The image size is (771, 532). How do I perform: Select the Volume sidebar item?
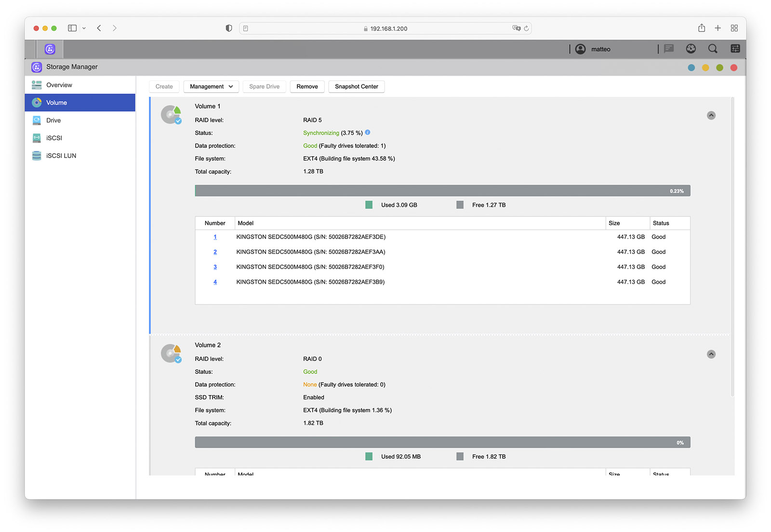tap(80, 103)
